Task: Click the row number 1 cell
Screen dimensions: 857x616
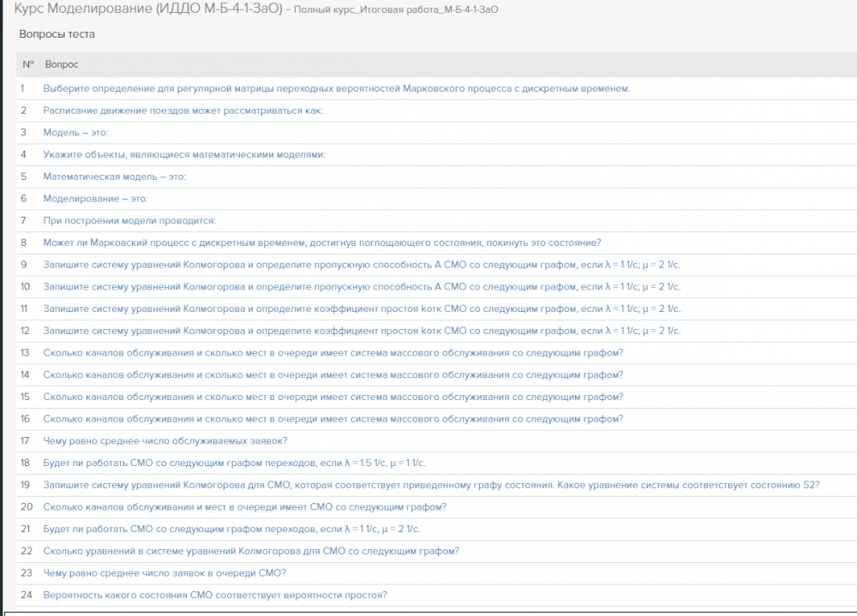Action: (x=22, y=88)
